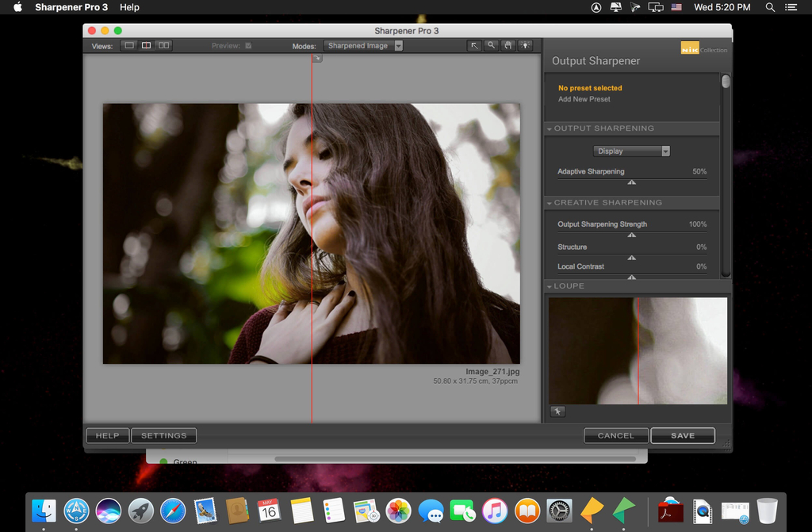The image size is (812, 532).
Task: Open the Display output type dropdown
Action: (632, 151)
